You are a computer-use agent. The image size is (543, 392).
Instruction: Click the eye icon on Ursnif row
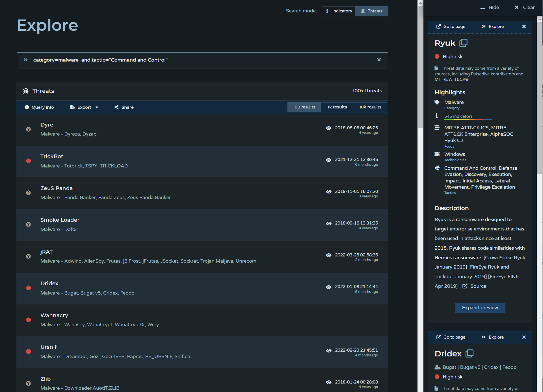pos(328,350)
